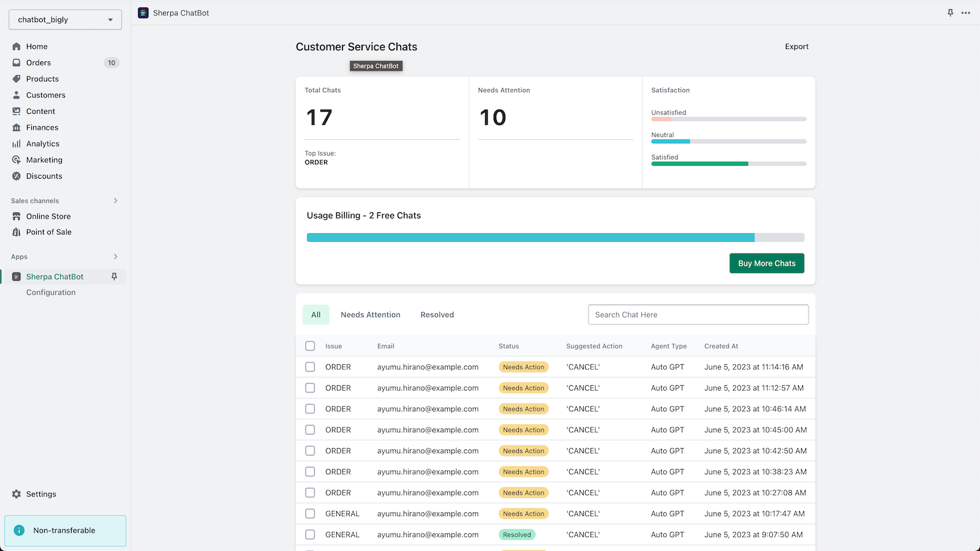Check the row created at 11:14:16 AM
980x551 pixels.
(310, 367)
